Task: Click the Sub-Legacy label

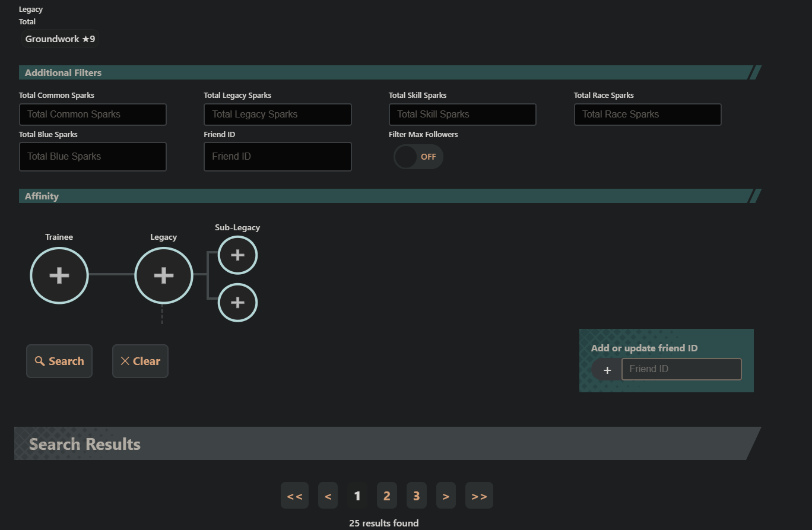Action: pos(237,227)
